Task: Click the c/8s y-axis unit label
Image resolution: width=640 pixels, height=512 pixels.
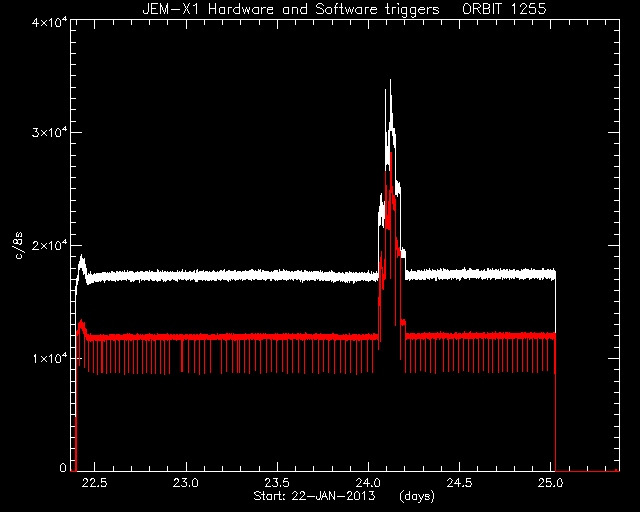Action: (x=19, y=246)
